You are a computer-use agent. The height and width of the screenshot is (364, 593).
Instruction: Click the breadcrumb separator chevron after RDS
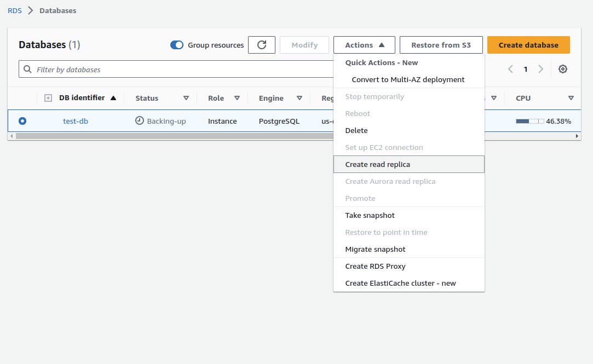pyautogui.click(x=31, y=10)
